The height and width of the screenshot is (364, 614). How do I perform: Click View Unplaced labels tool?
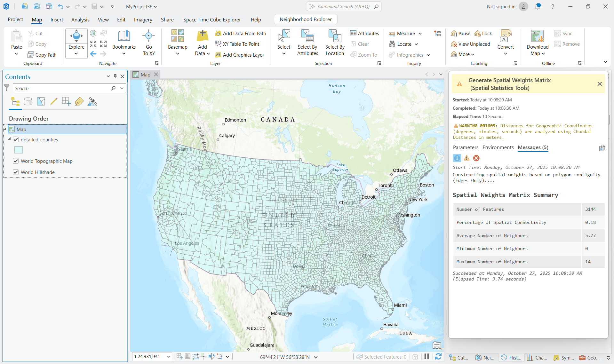470,44
